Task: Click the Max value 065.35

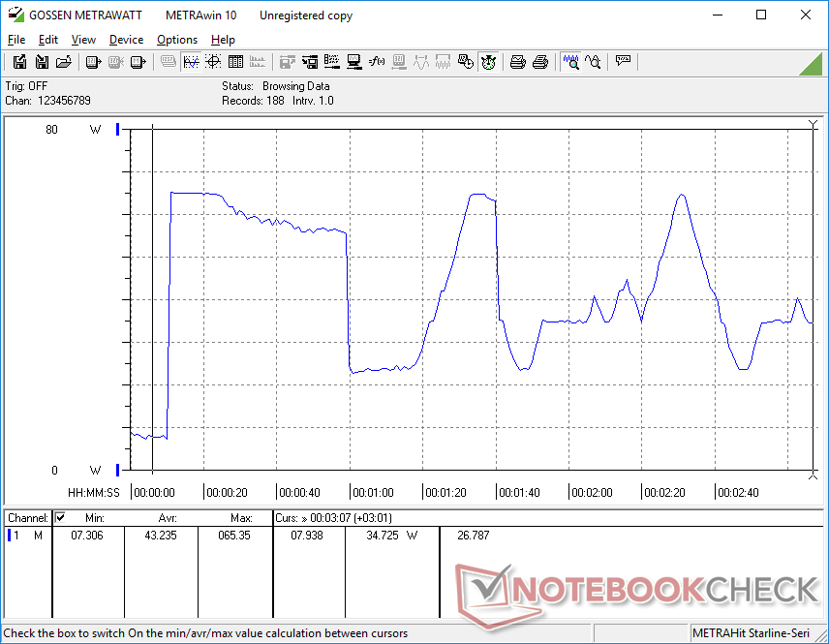Action: point(234,536)
